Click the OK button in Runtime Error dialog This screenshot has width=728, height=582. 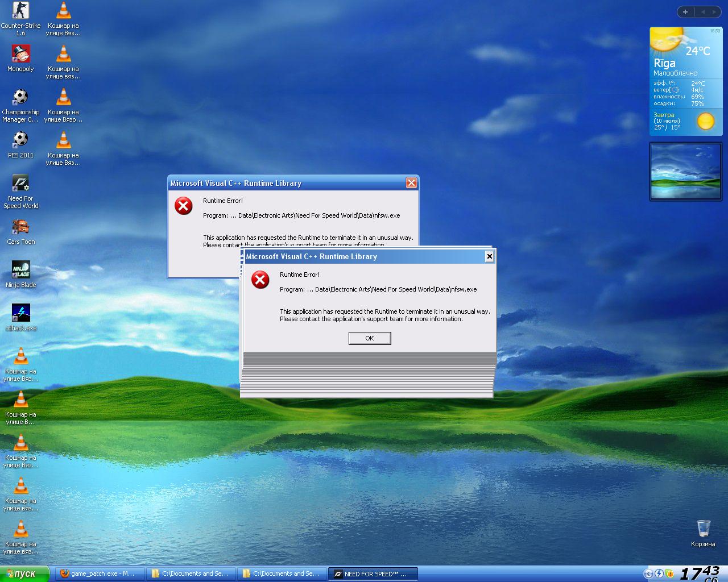coord(370,338)
